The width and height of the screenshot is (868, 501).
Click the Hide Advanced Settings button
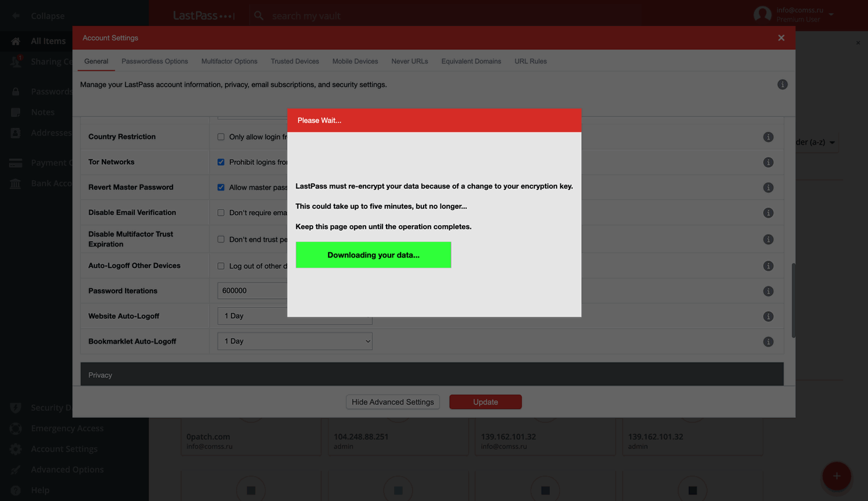(x=393, y=402)
